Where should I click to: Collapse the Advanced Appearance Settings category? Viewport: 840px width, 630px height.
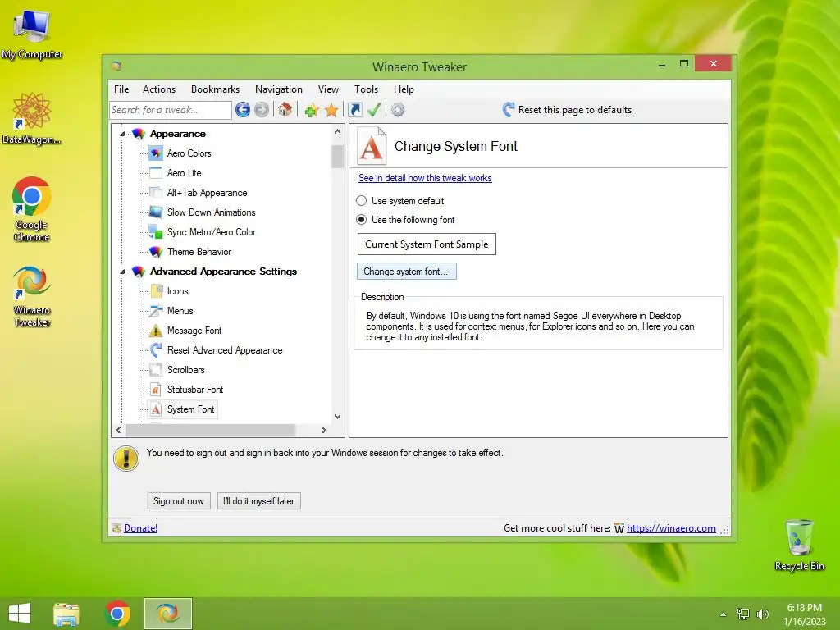(x=123, y=272)
